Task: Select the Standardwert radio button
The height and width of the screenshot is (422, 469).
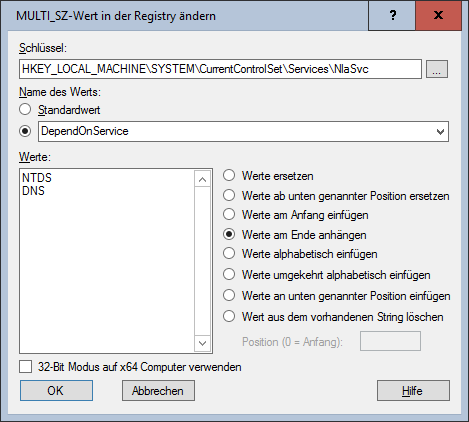Action: [x=25, y=110]
